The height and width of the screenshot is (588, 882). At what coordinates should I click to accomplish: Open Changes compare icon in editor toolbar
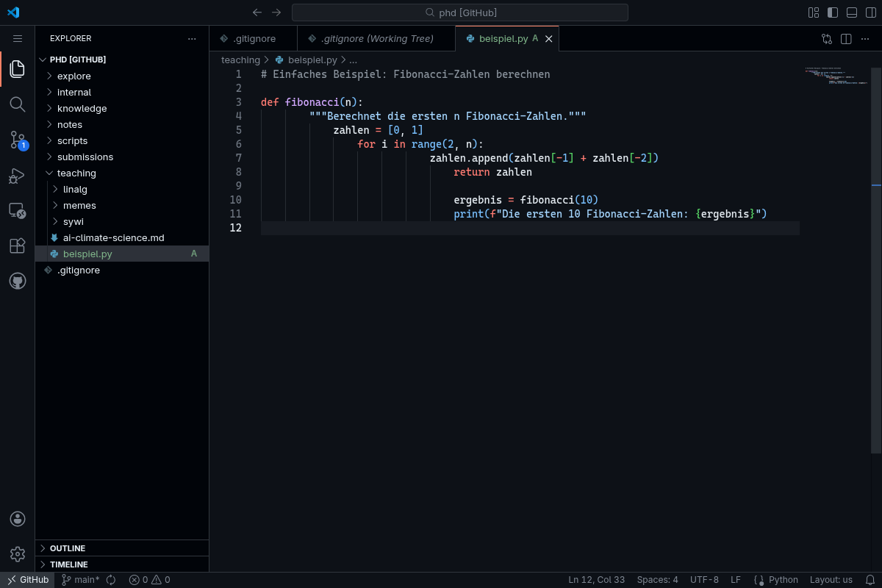point(827,39)
